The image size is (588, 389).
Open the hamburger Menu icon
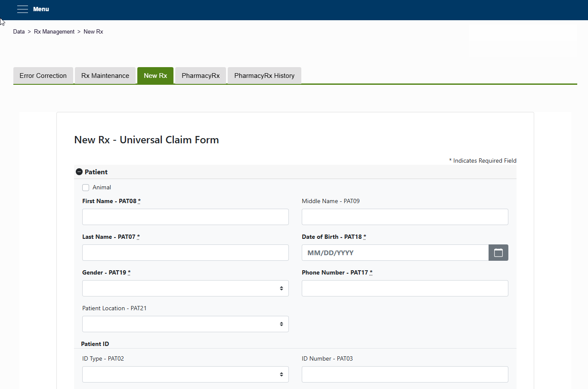22,9
